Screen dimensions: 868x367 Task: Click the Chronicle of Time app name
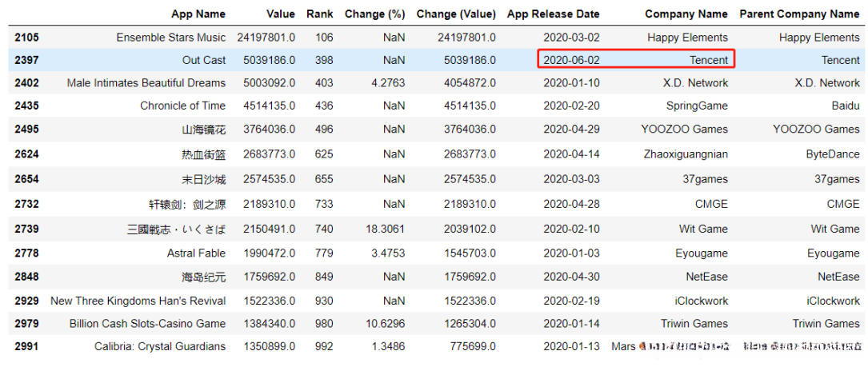click(x=182, y=106)
